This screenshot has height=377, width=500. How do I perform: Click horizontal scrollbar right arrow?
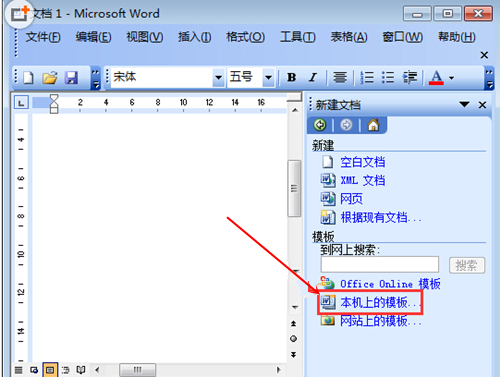click(x=278, y=370)
